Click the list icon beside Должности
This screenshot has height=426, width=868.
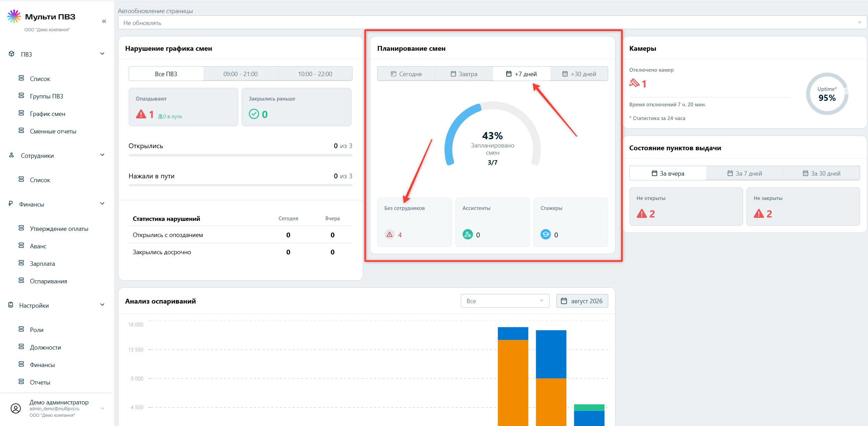[x=21, y=347]
